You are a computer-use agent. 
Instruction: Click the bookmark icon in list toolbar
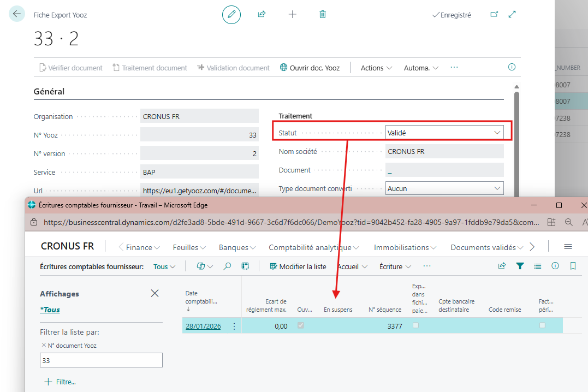[x=573, y=266]
